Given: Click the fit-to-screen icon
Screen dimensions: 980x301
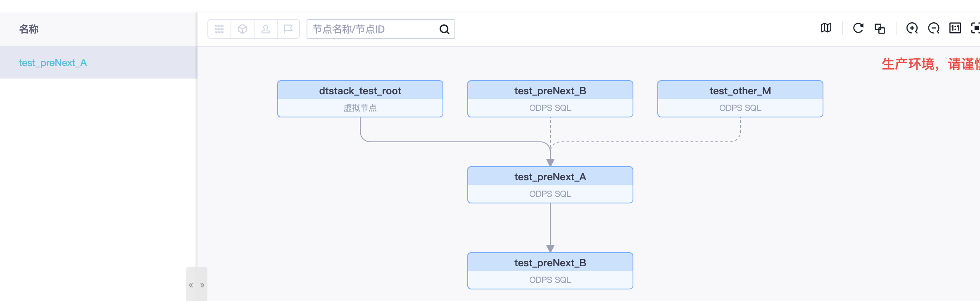Looking at the screenshot, I should 975,28.
